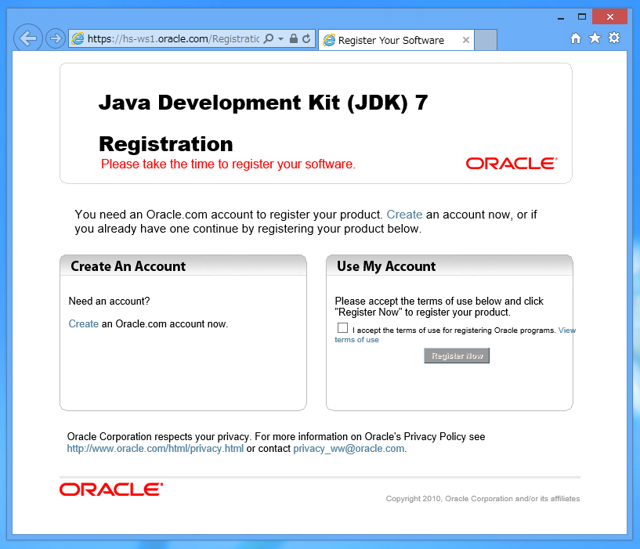Maximize the browser window

click(x=582, y=17)
